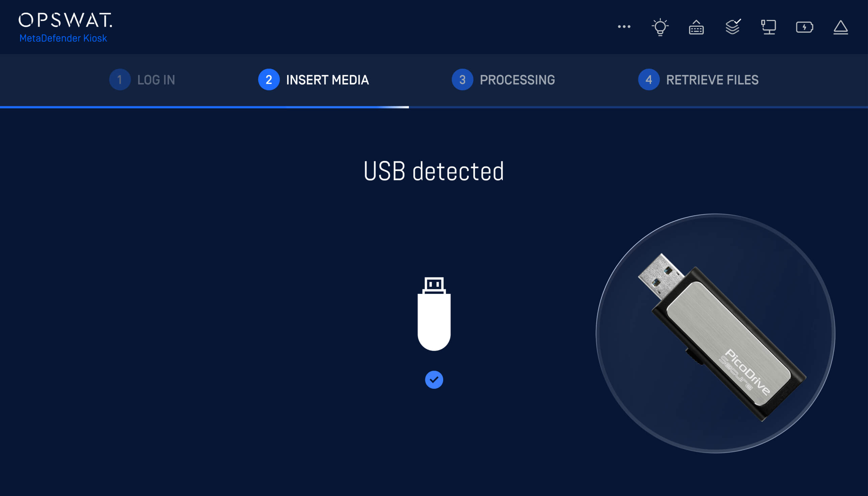The height and width of the screenshot is (496, 868).
Task: Click the lightbulb tips icon
Action: 660,27
